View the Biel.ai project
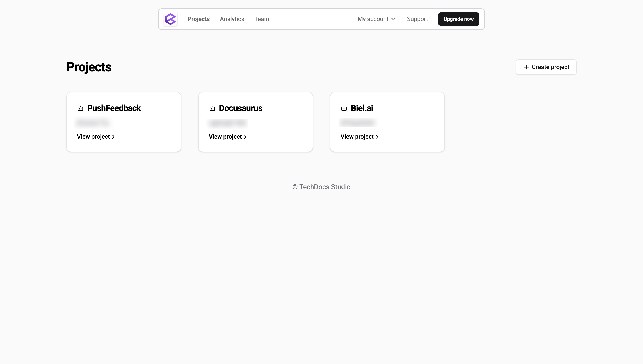This screenshot has height=364, width=643. pos(357,137)
